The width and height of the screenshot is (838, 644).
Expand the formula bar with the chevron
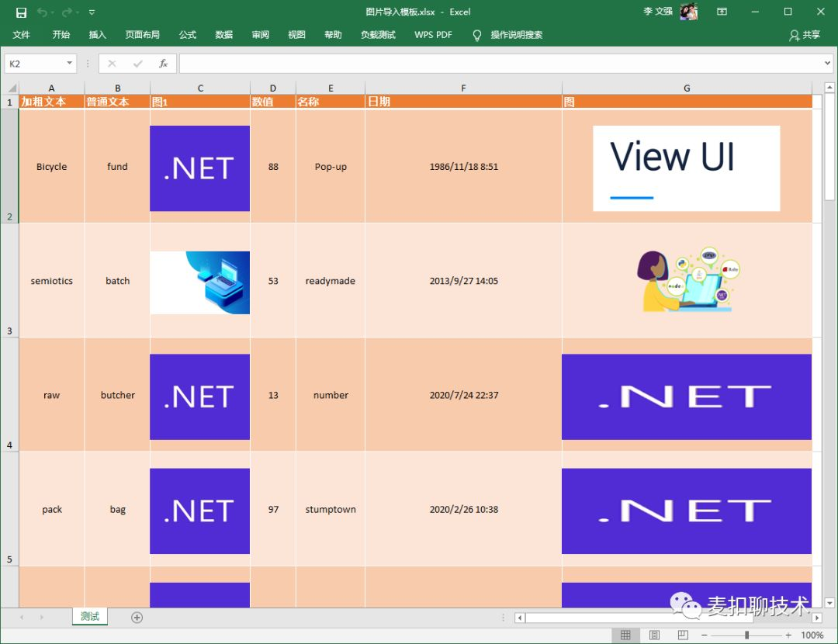tap(827, 63)
